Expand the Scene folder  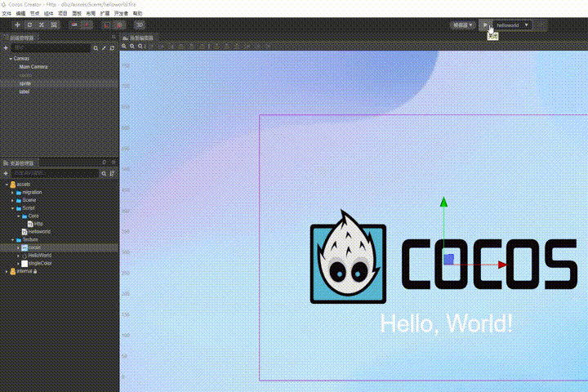point(13,200)
